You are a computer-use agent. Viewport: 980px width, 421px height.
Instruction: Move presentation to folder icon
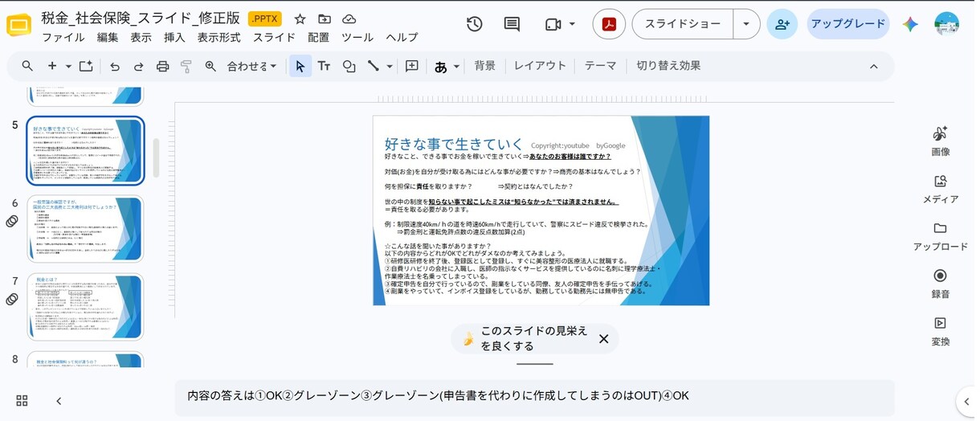tap(325, 19)
